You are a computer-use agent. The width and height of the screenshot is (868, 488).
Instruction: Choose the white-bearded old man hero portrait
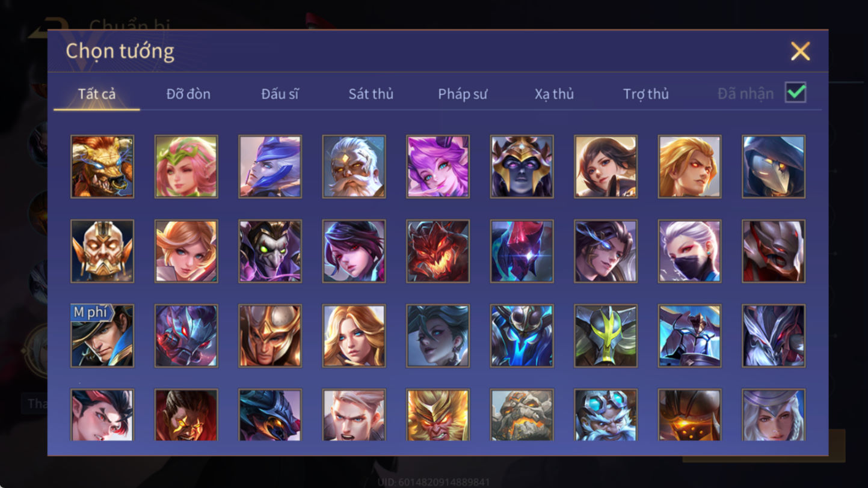click(x=354, y=166)
